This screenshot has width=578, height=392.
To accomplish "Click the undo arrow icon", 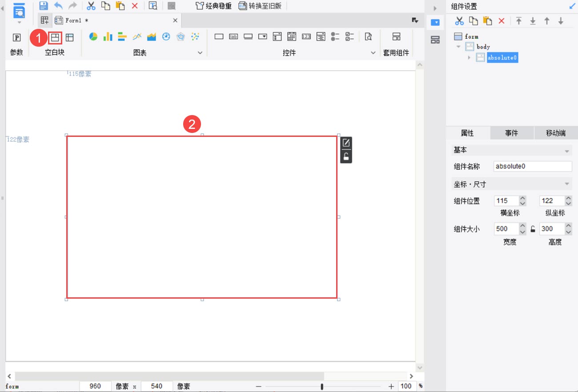I will [x=58, y=6].
